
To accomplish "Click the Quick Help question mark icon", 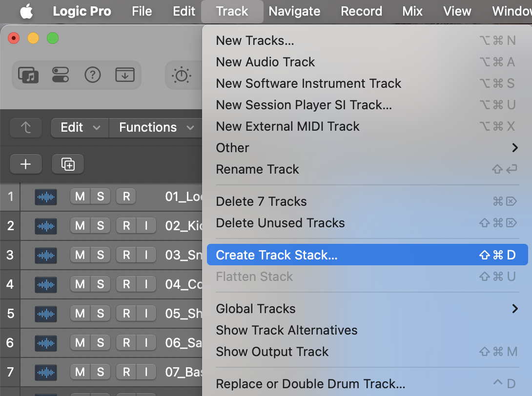I will [93, 75].
